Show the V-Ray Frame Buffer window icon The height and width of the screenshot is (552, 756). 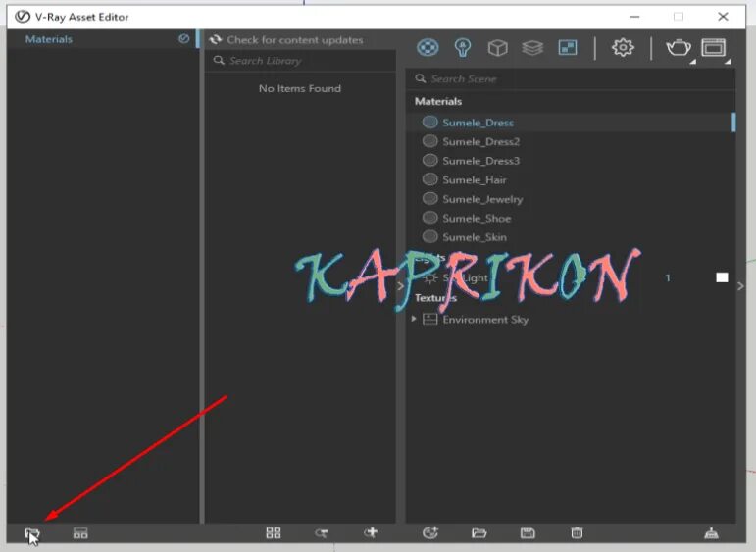[x=713, y=48]
